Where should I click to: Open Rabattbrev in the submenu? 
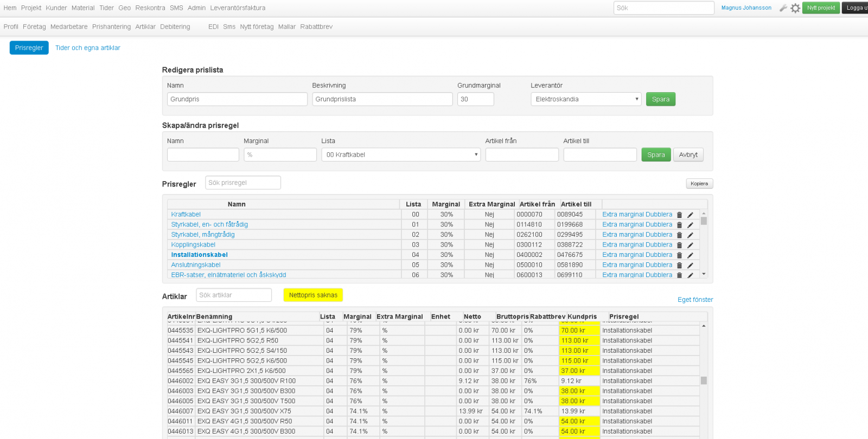click(x=316, y=27)
